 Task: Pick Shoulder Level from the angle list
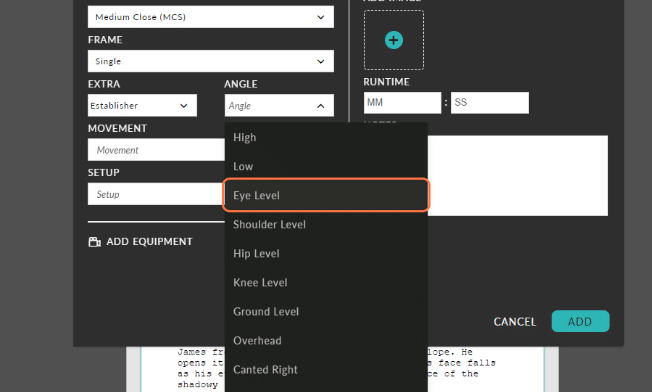coord(326,224)
